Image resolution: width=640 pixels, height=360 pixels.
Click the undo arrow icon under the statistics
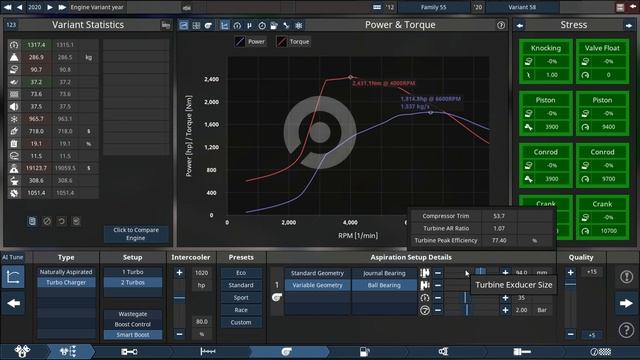click(x=62, y=221)
